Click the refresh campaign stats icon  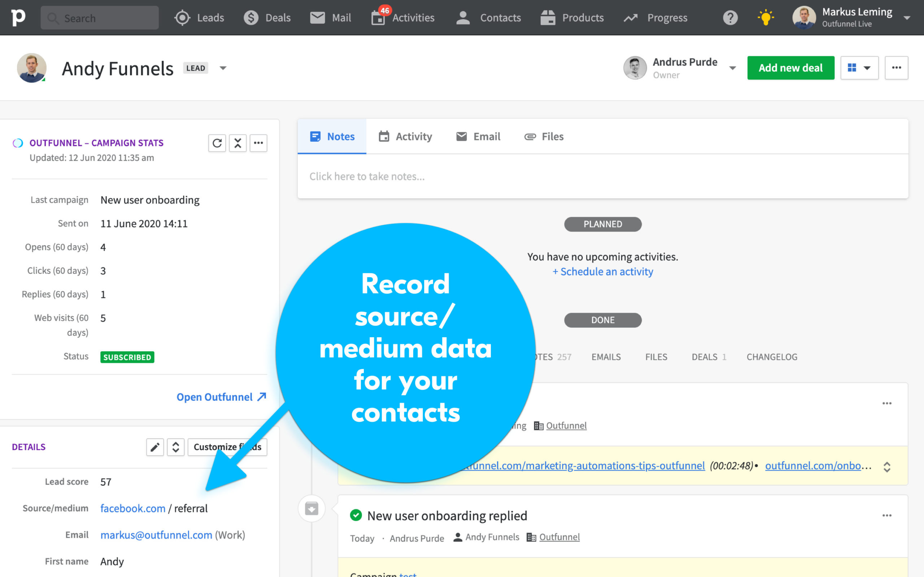(217, 143)
